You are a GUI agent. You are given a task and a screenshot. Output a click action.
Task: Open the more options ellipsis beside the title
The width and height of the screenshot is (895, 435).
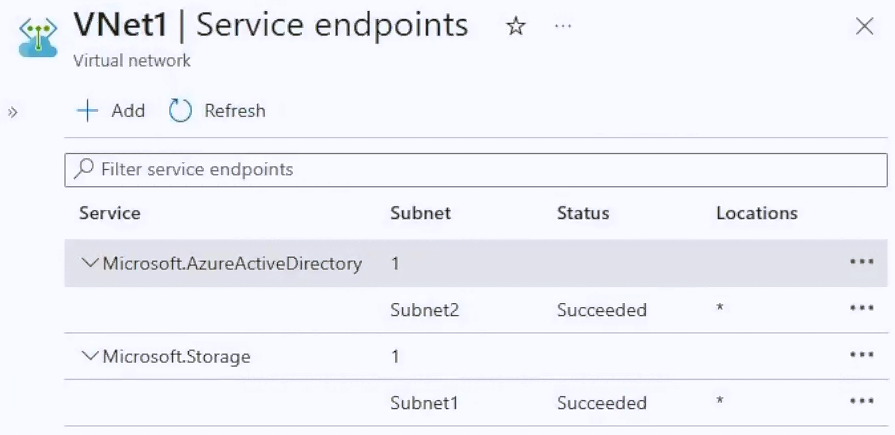(563, 26)
